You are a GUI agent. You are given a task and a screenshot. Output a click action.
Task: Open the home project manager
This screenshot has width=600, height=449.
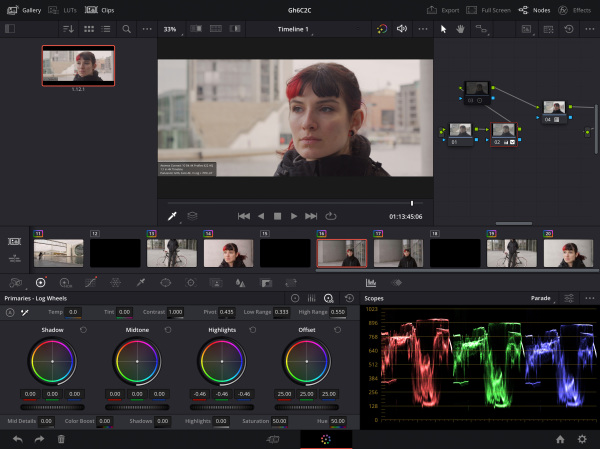click(560, 439)
